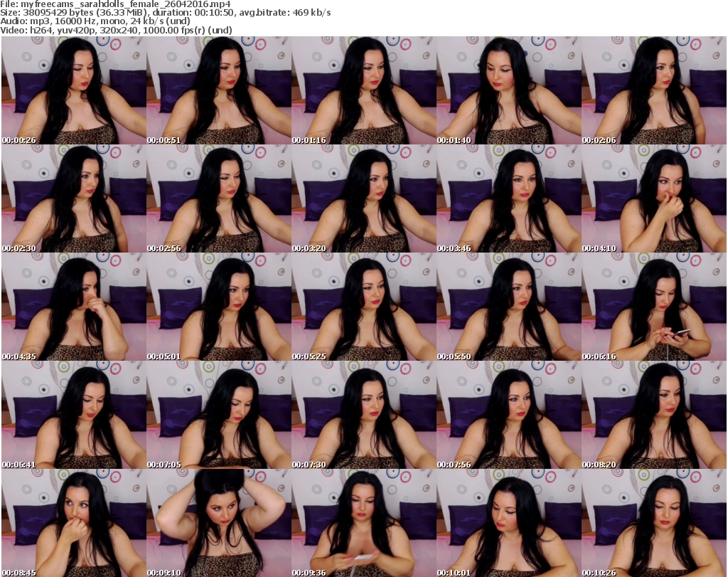Select the thumbnail frame stamped 00:08:20
The height and width of the screenshot is (577, 728).
[654, 415]
